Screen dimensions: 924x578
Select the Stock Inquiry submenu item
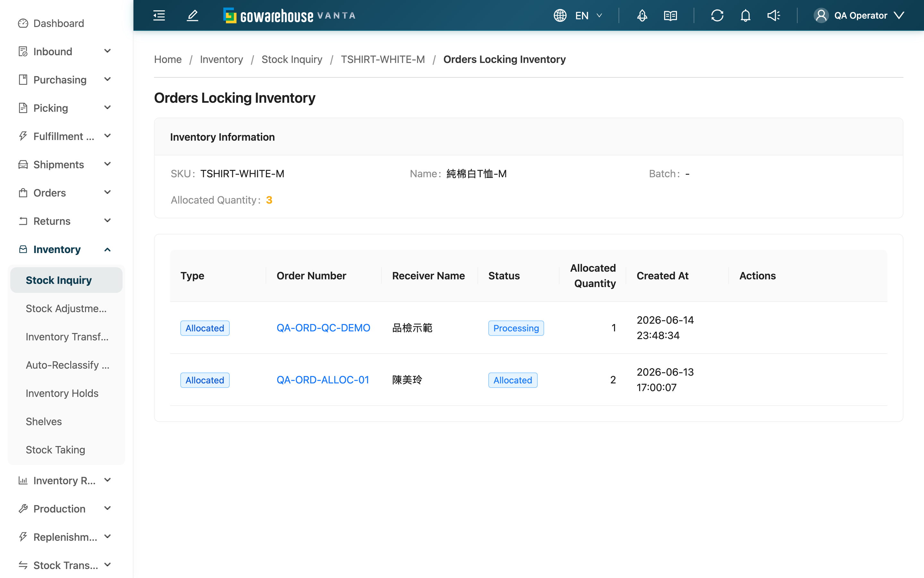66,280
